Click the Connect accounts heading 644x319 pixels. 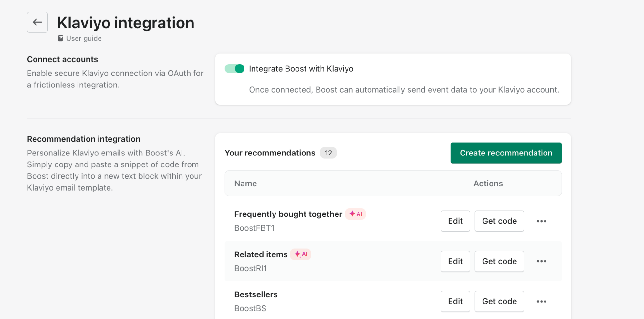pyautogui.click(x=63, y=59)
